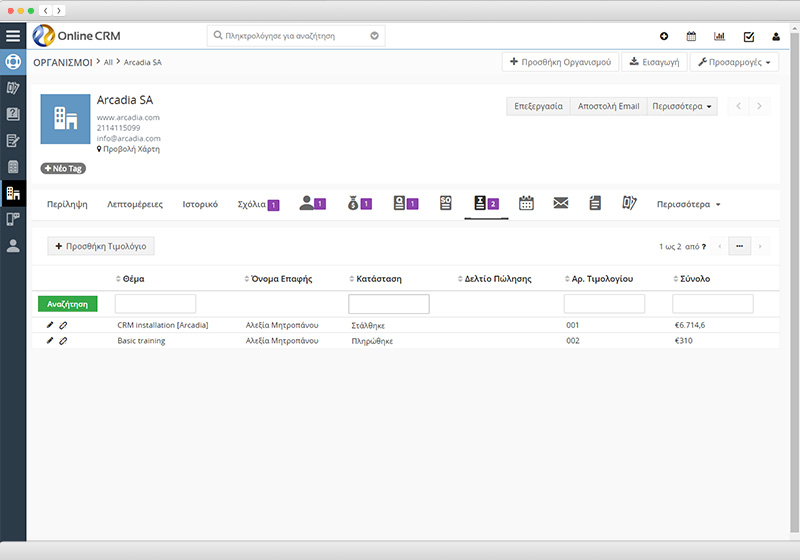
Task: Go to the previous record arrow
Action: point(738,106)
